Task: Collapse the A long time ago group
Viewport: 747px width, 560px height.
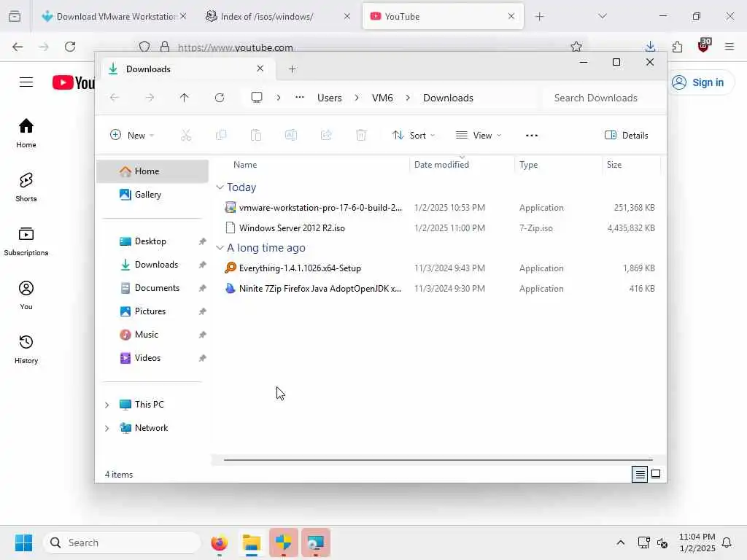Action: pyautogui.click(x=220, y=248)
